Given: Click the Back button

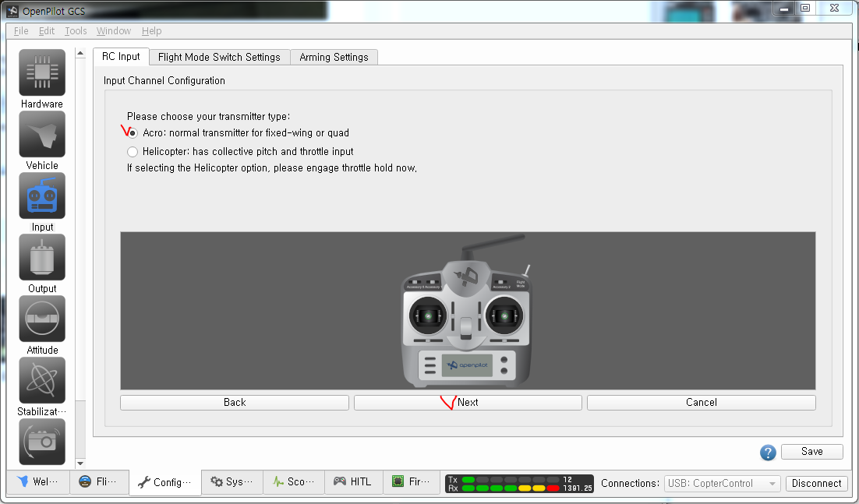Looking at the screenshot, I should click(235, 402).
